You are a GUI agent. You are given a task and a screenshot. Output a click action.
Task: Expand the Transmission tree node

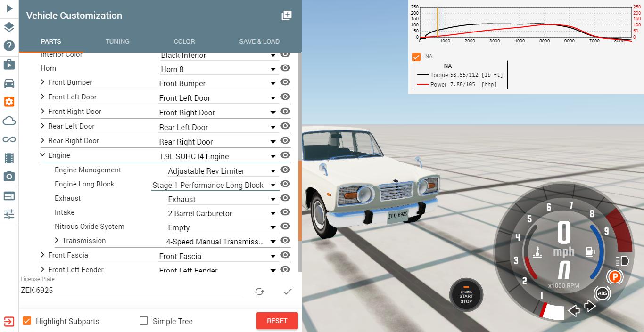point(57,240)
